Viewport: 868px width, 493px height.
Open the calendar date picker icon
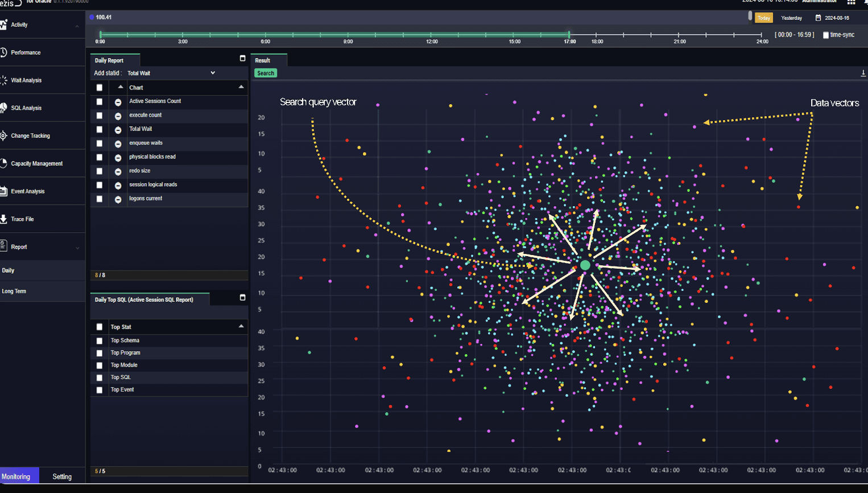coord(818,18)
